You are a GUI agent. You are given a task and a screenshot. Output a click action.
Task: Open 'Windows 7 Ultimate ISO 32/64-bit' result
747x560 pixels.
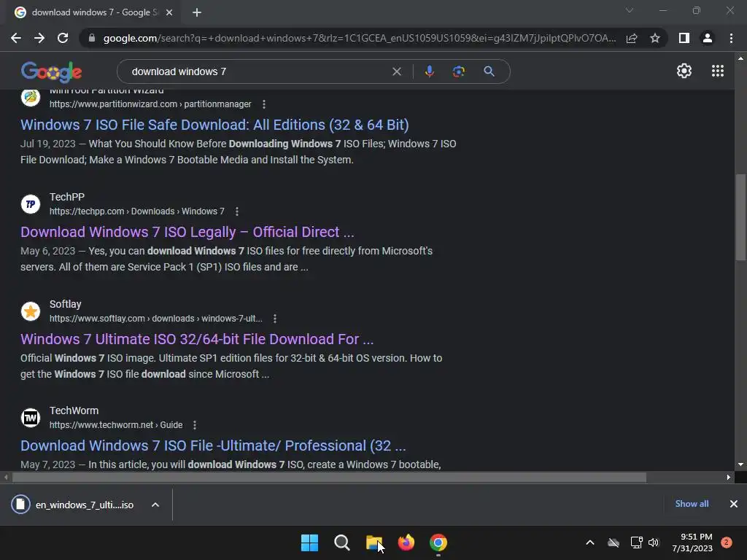click(197, 339)
